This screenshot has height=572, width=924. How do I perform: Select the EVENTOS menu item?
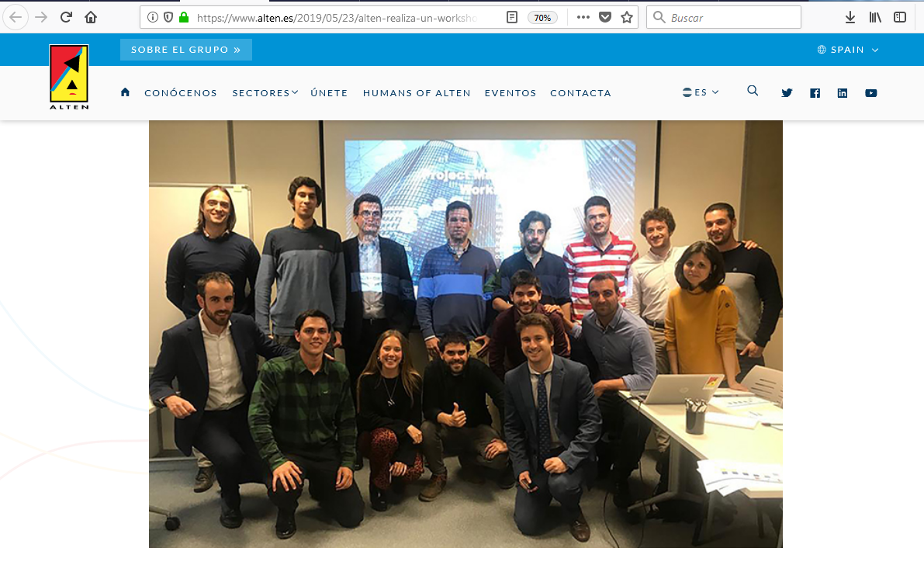(x=510, y=93)
